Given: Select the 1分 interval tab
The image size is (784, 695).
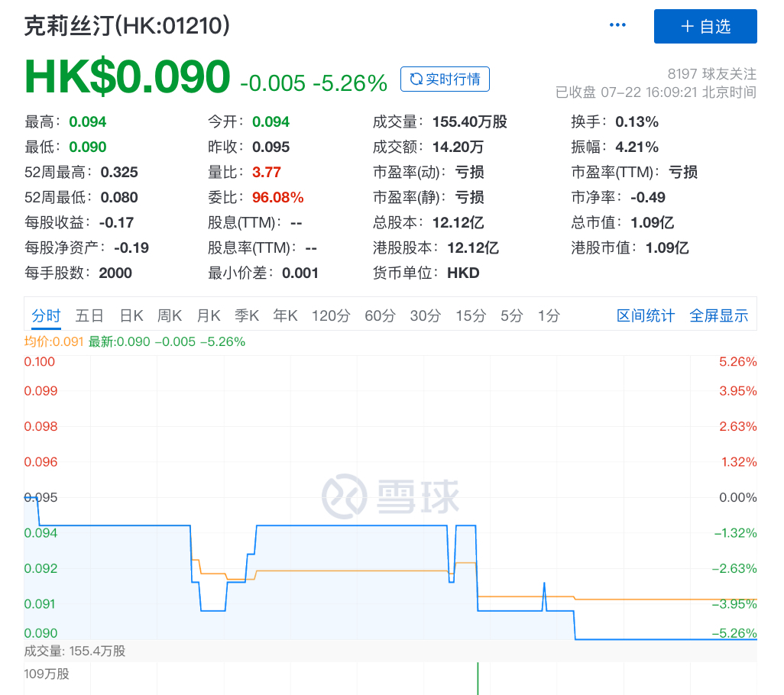Looking at the screenshot, I should [x=549, y=315].
